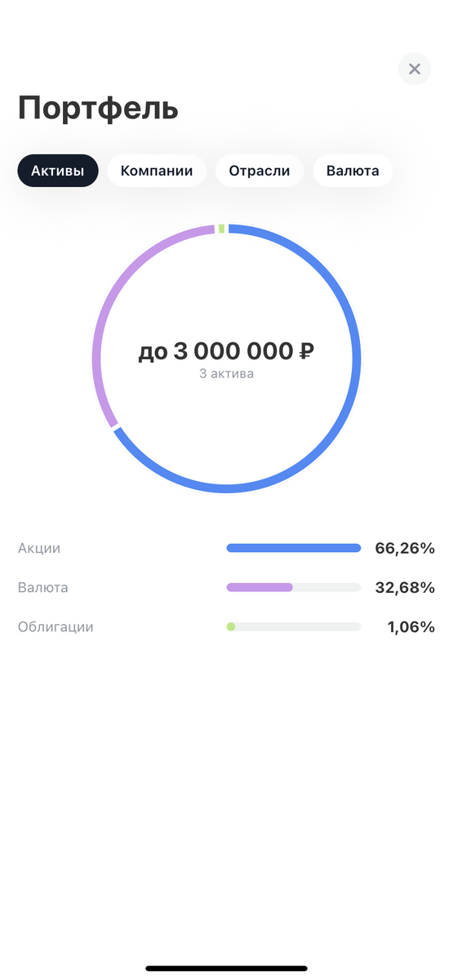This screenshot has width=453, height=980.
Task: Switch to the Компании tab
Action: (x=157, y=171)
